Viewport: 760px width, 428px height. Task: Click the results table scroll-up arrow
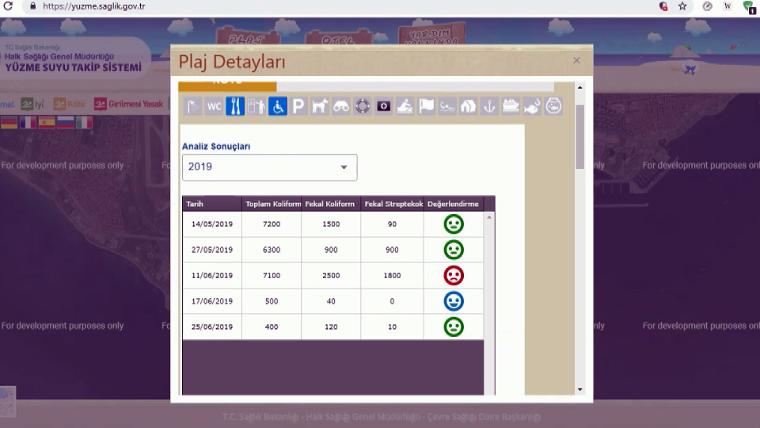click(x=489, y=217)
